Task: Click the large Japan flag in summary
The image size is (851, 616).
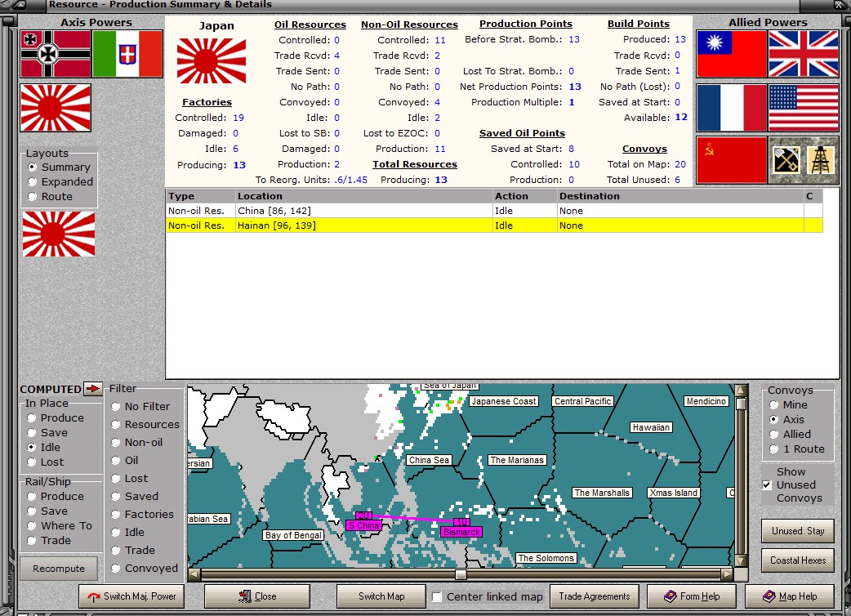Action: coord(212,60)
